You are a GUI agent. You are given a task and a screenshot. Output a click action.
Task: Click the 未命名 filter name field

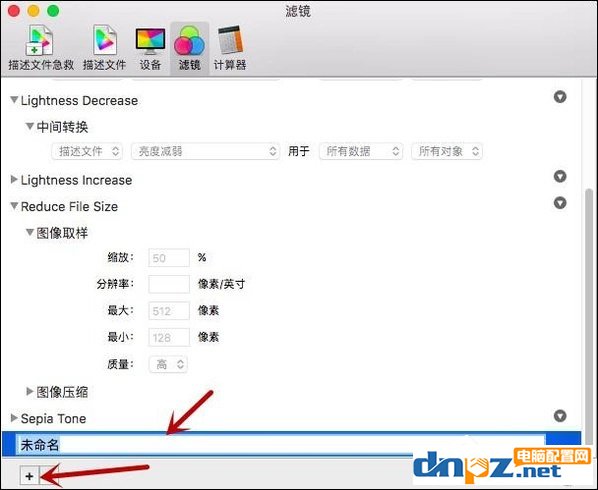coord(281,445)
